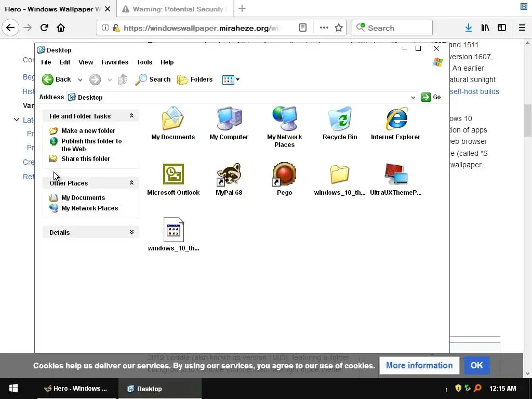Image resolution: width=532 pixels, height=399 pixels.
Task: Click OK on the cookie banner
Action: pyautogui.click(x=477, y=365)
